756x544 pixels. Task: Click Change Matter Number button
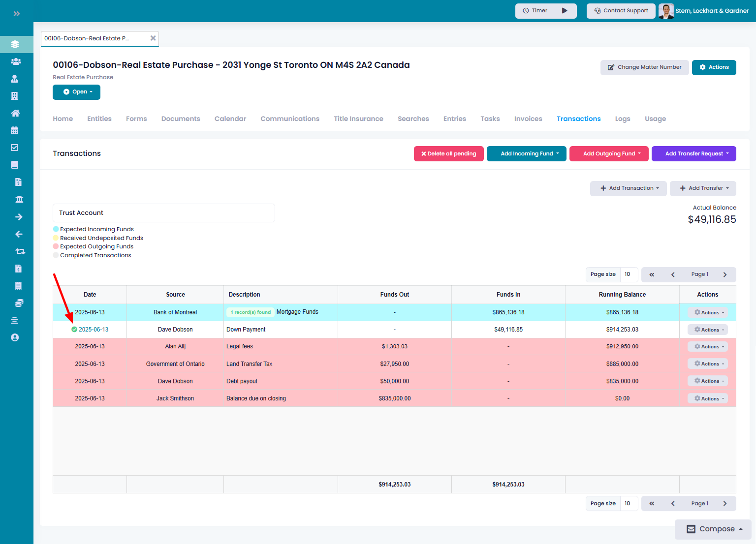point(645,67)
